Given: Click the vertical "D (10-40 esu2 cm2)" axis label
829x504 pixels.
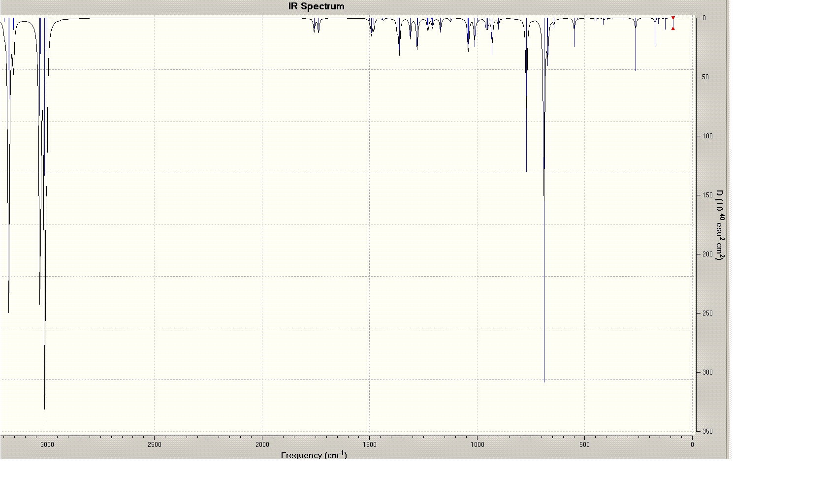Looking at the screenshot, I should 720,225.
